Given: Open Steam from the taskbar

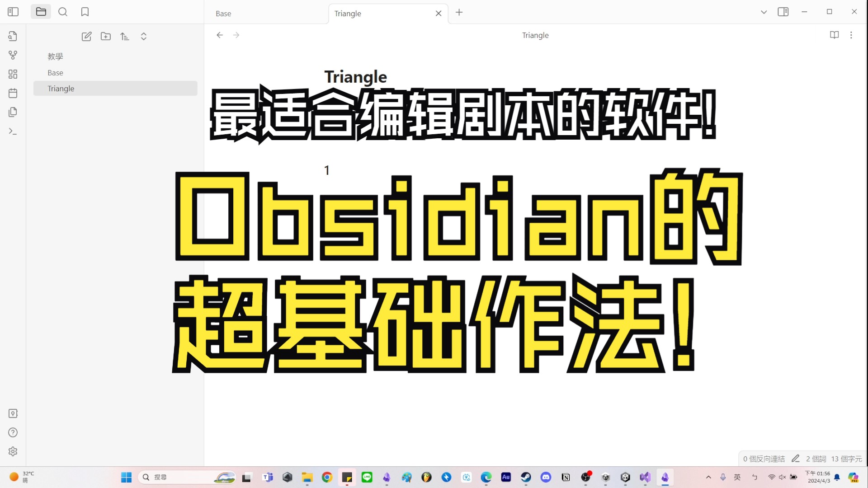Looking at the screenshot, I should point(526,477).
